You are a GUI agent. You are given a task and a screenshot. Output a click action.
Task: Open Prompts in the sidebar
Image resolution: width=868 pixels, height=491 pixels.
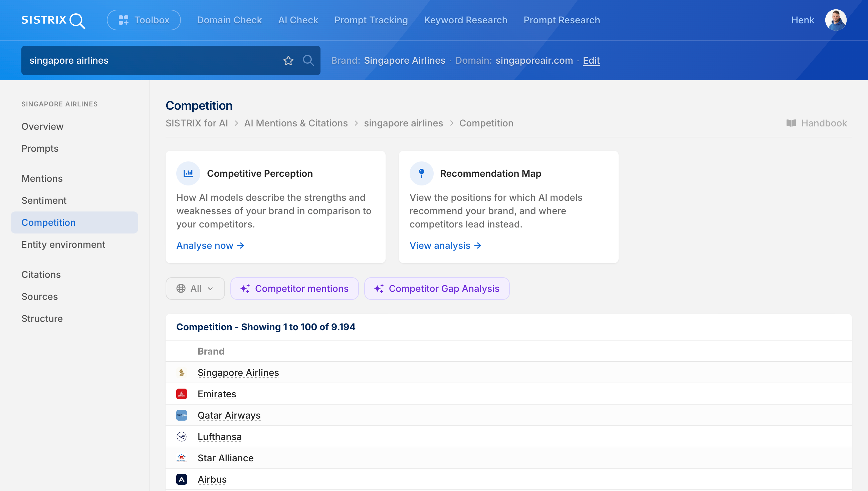point(40,148)
